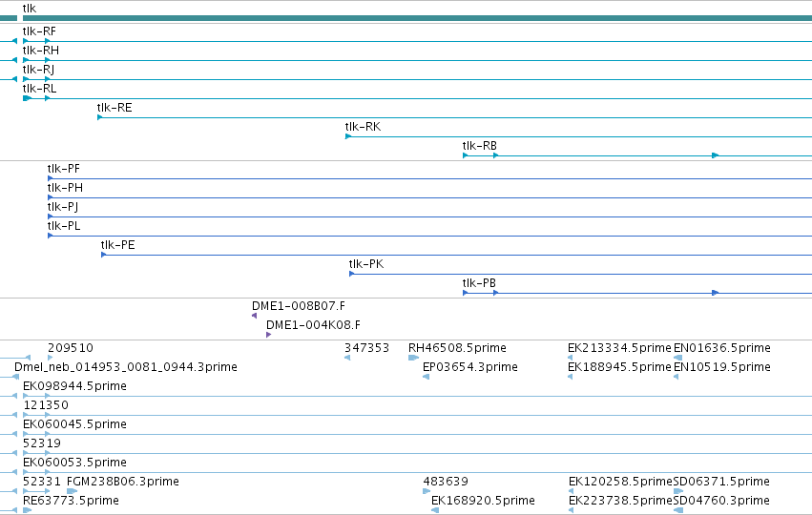Click the 121350 EST label
Screen dimensions: 812x515
point(46,405)
